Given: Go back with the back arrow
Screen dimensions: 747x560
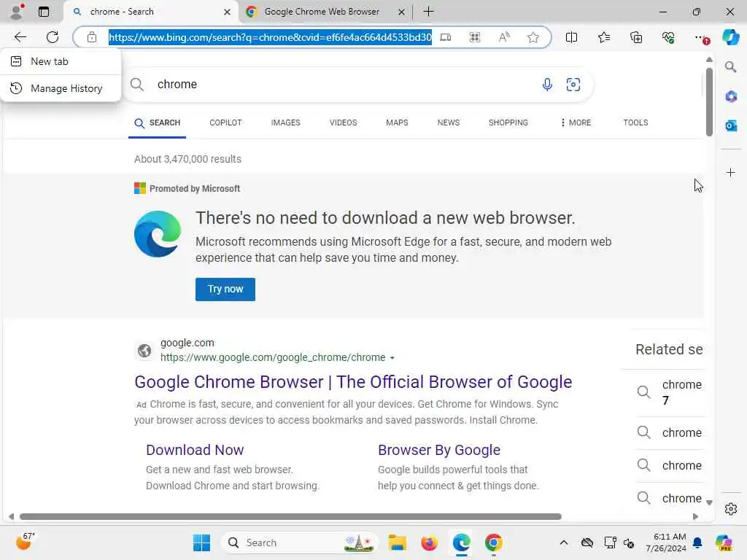Looking at the screenshot, I should (x=20, y=37).
